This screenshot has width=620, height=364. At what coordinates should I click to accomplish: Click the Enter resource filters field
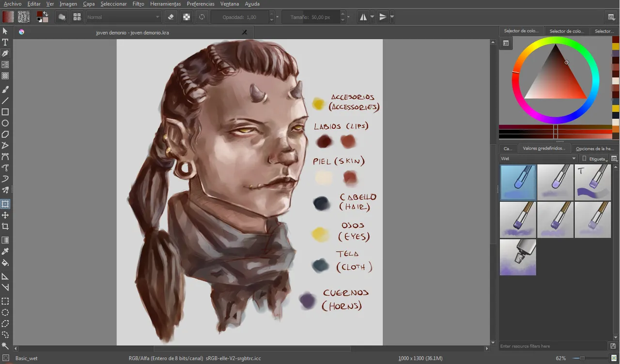pyautogui.click(x=554, y=346)
